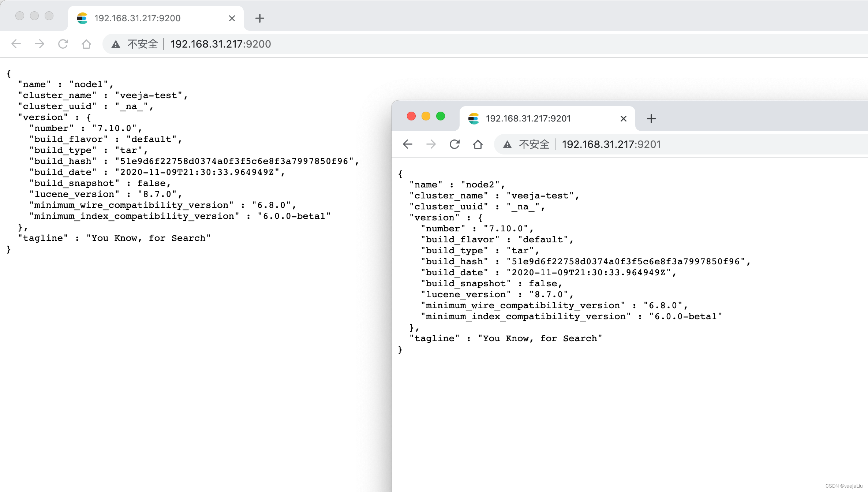The image size is (868, 492).
Task: Open a new tab in the front window
Action: coord(651,118)
